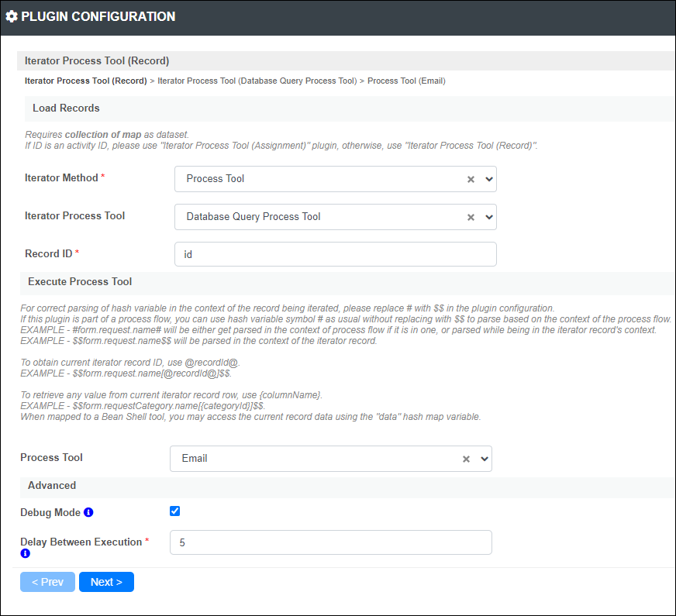Clear the Email Process Tool selection with X
676x616 pixels.
pos(466,459)
